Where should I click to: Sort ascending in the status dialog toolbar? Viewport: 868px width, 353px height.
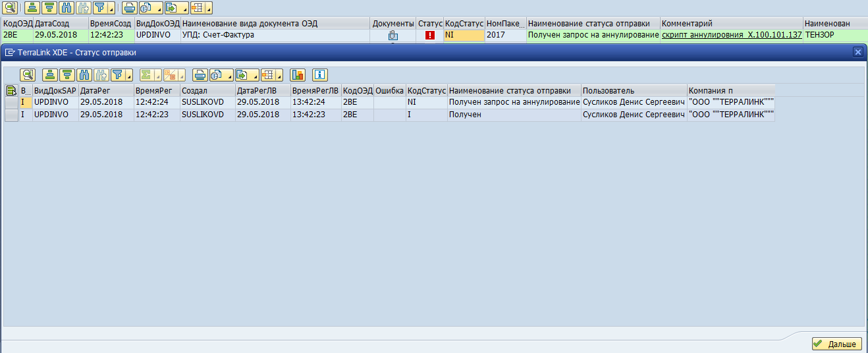click(49, 75)
